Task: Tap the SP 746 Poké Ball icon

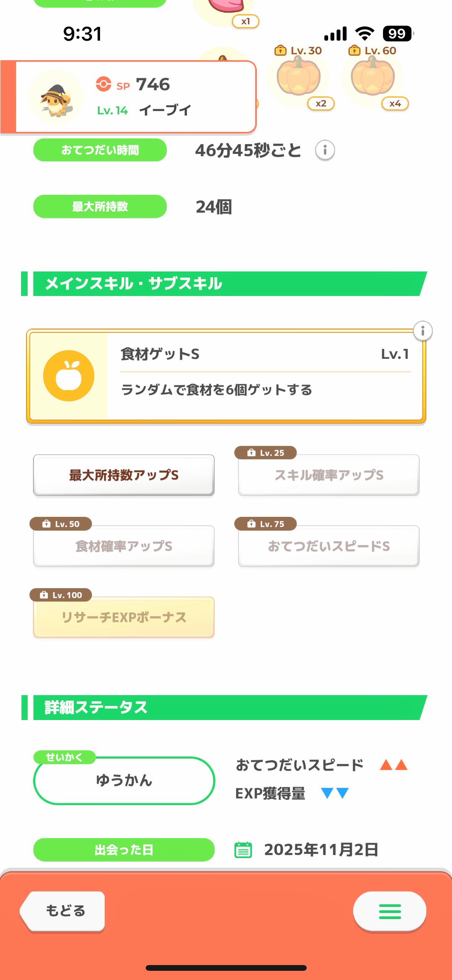Action: [104, 84]
